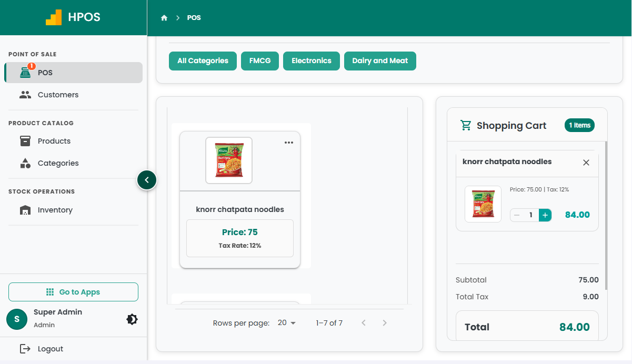Click the Tax Rate: 12% label
This screenshot has width=632, height=364.
tap(240, 246)
